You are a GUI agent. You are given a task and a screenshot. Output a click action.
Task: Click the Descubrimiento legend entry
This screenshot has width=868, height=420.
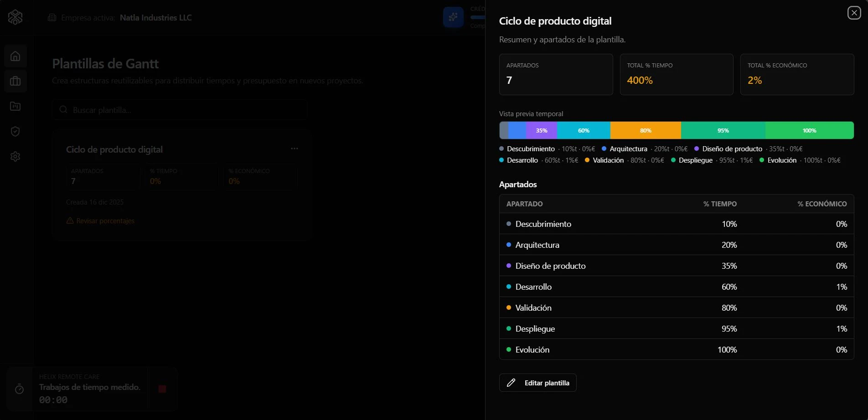547,149
